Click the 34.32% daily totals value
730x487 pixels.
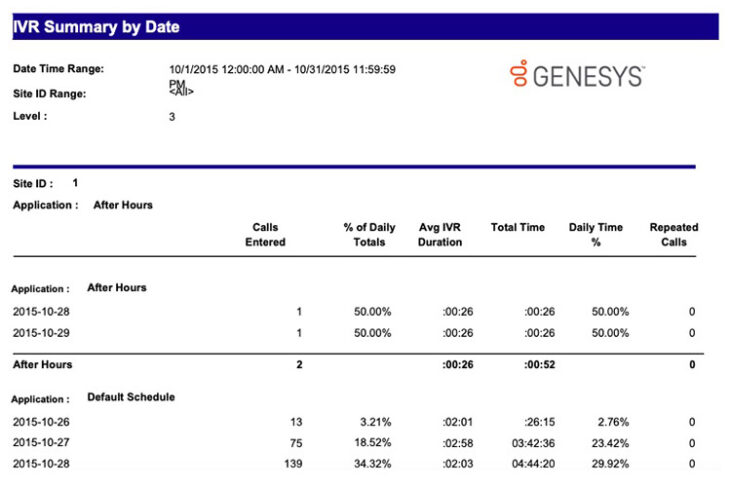coord(372,465)
